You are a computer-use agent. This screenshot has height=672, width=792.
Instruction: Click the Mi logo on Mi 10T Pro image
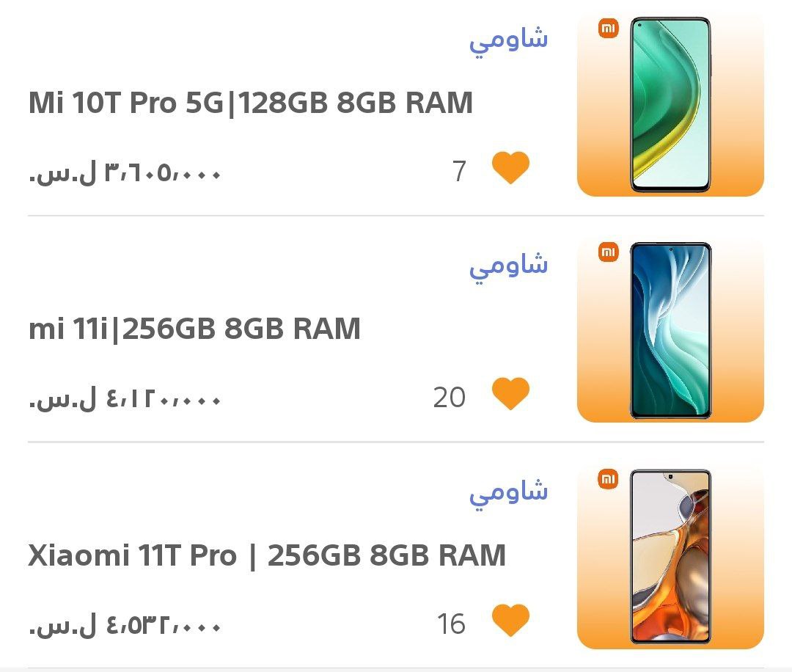[x=608, y=29]
